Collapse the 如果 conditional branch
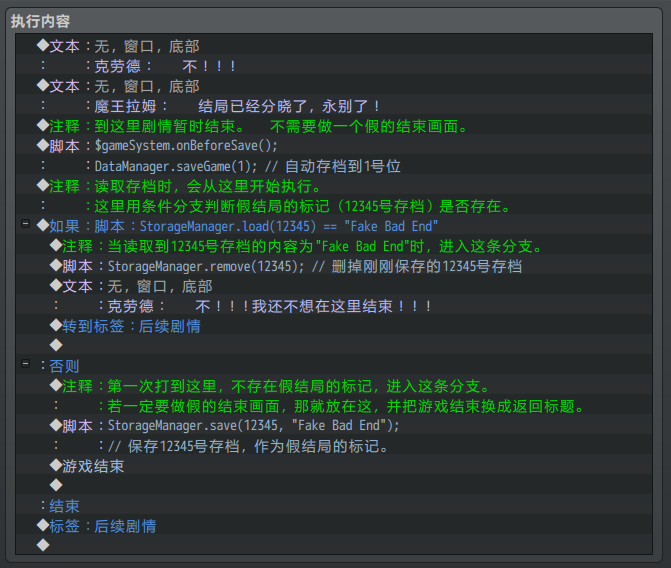Screen dimensions: 671x568 pyautogui.click(x=26, y=223)
